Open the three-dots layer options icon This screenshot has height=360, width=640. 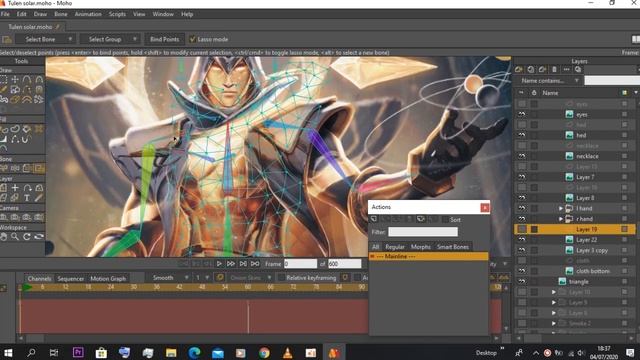(x=566, y=69)
